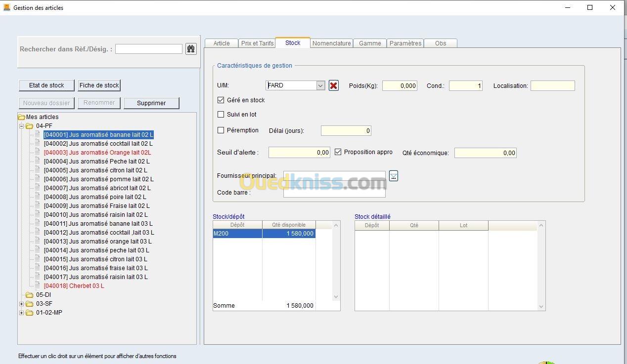Image resolution: width=627 pixels, height=364 pixels.
Task: Click document icon for Cherbet 03 L
Action: click(x=37, y=286)
